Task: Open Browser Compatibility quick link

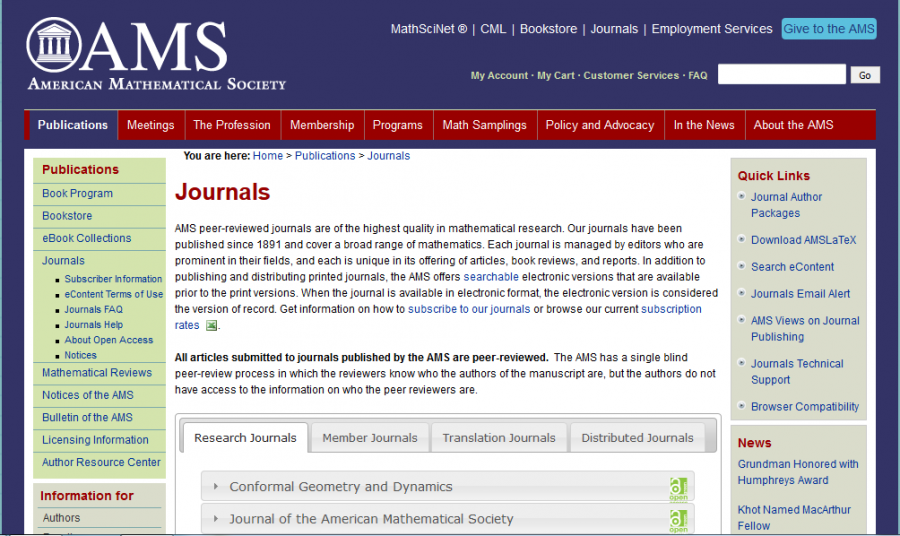Action: (805, 407)
